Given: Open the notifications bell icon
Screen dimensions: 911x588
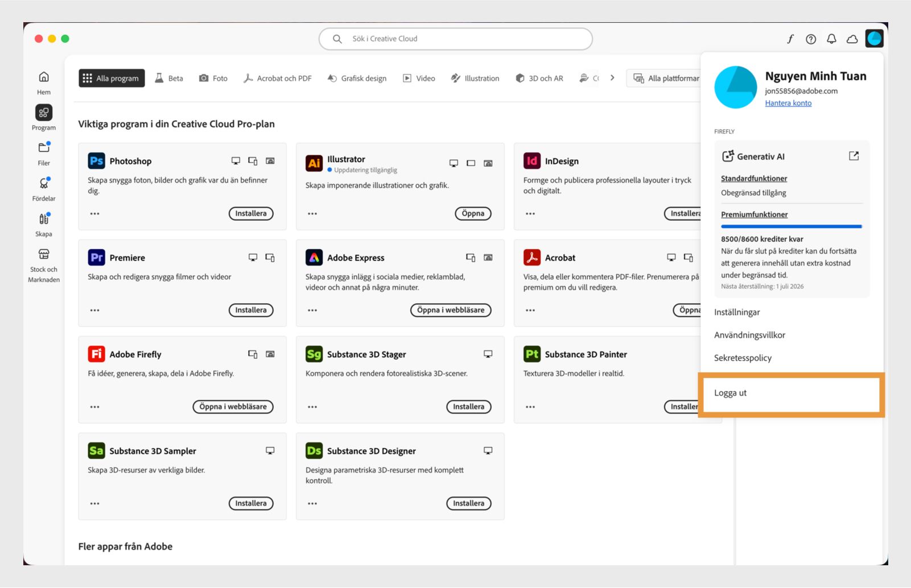Looking at the screenshot, I should (x=831, y=39).
